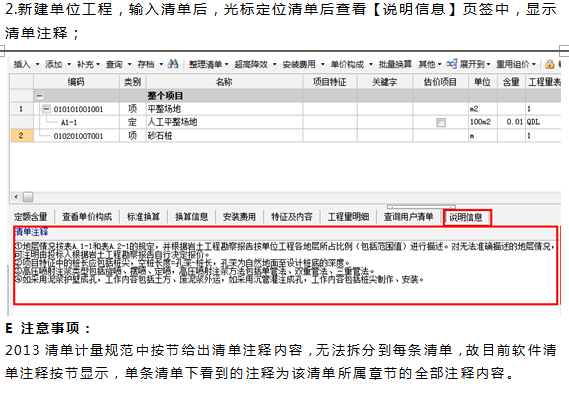569x396 pixels.
Task: Click the 含量 column header
Action: (511, 82)
